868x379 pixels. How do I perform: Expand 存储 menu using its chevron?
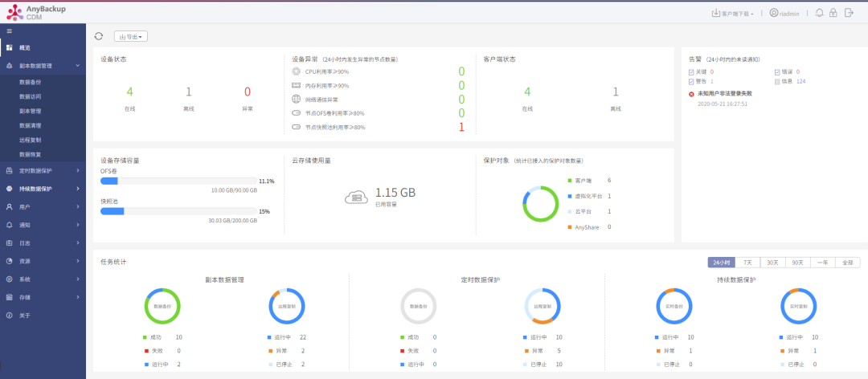click(x=77, y=297)
